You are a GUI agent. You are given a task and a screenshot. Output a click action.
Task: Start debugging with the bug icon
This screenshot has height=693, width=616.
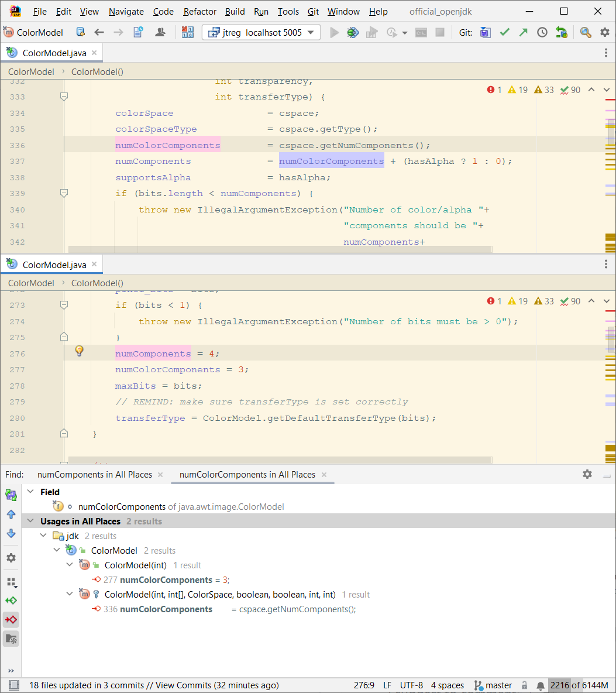pyautogui.click(x=353, y=32)
